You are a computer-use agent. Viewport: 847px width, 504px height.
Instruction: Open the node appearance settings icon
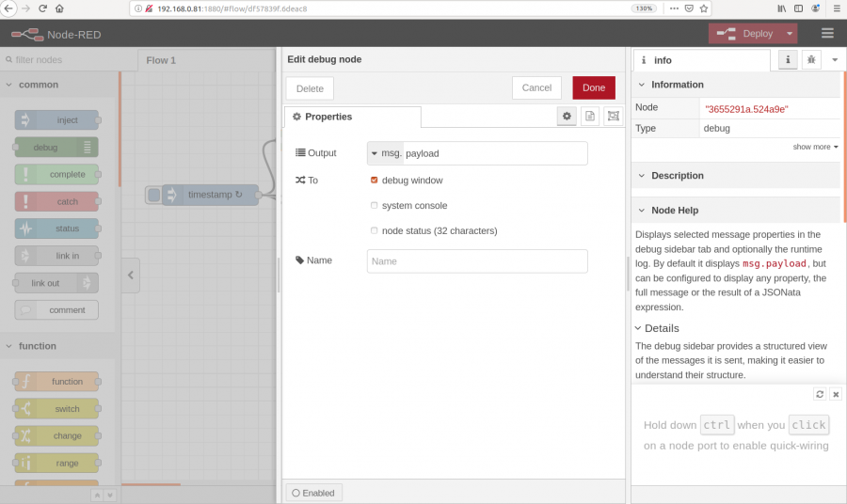click(x=614, y=116)
